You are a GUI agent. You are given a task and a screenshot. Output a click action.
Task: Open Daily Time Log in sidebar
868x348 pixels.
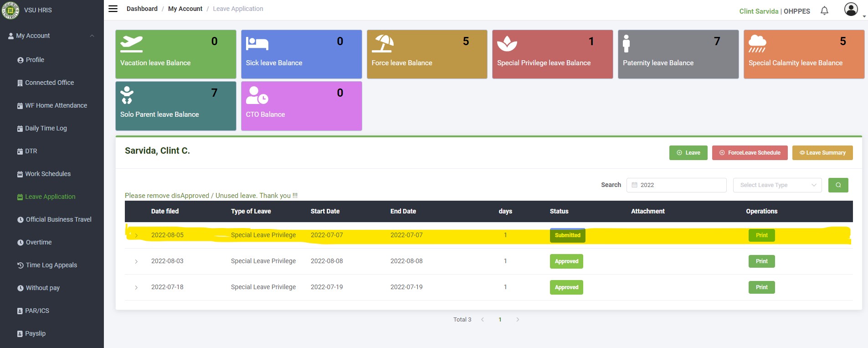point(46,128)
